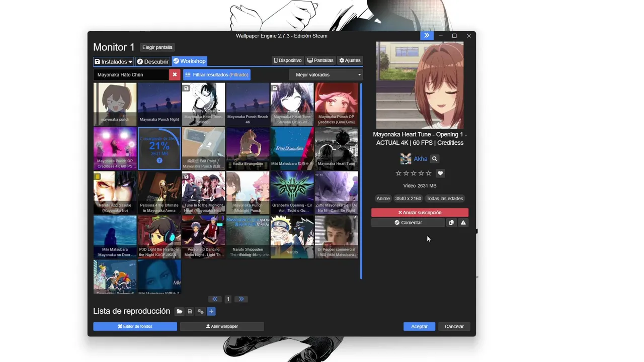Select Persona 4 the Ultimate in Mayonaka Arena
The image size is (644, 362).
(x=159, y=193)
